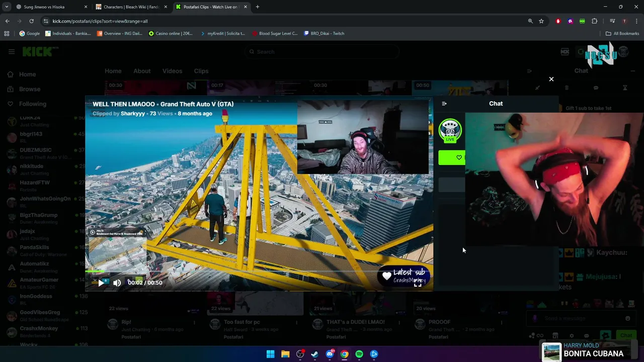The width and height of the screenshot is (644, 362).
Task: Select the channel Videos tab
Action: (x=172, y=71)
